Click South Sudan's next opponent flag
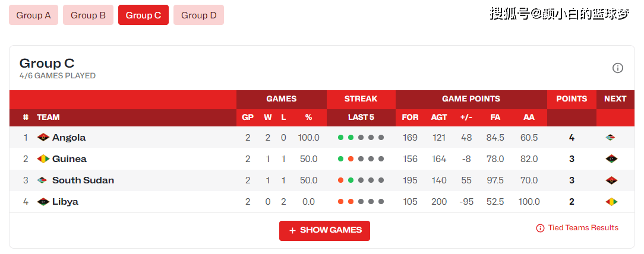The width and height of the screenshot is (644, 254). (611, 180)
